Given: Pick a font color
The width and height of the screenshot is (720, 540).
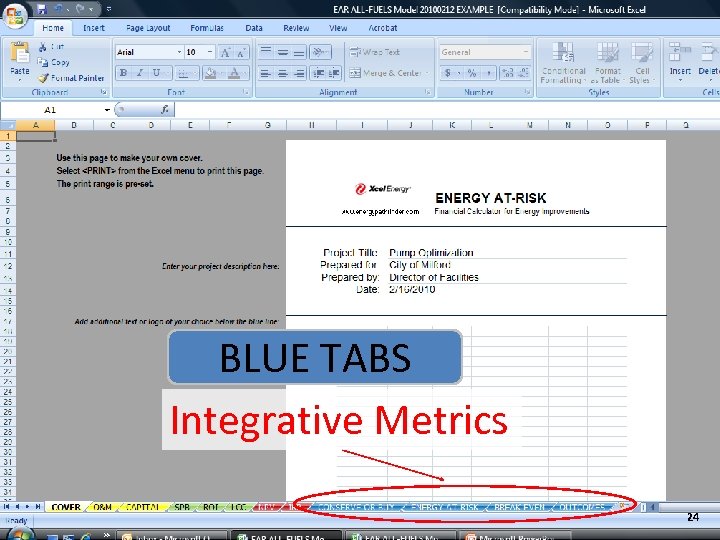Looking at the screenshot, I should [234, 73].
